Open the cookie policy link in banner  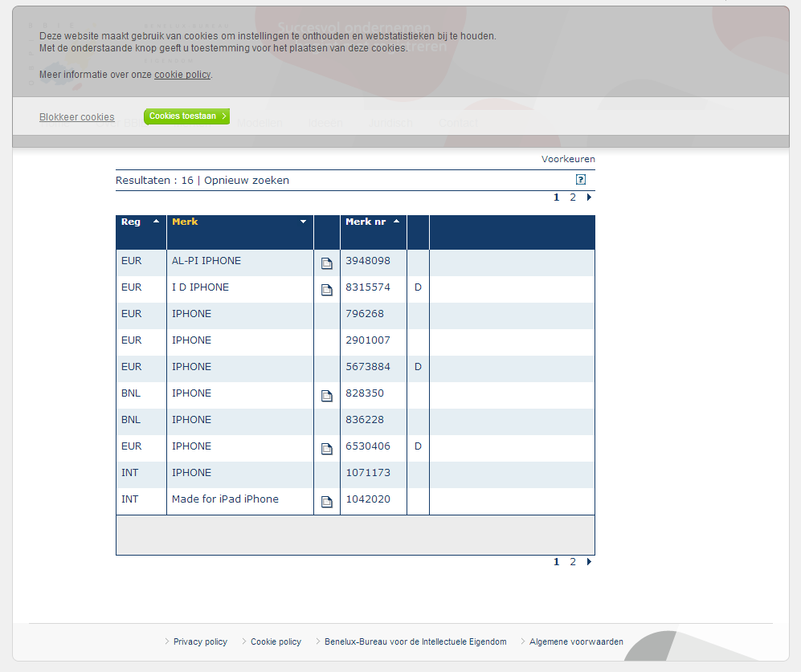pyautogui.click(x=182, y=75)
